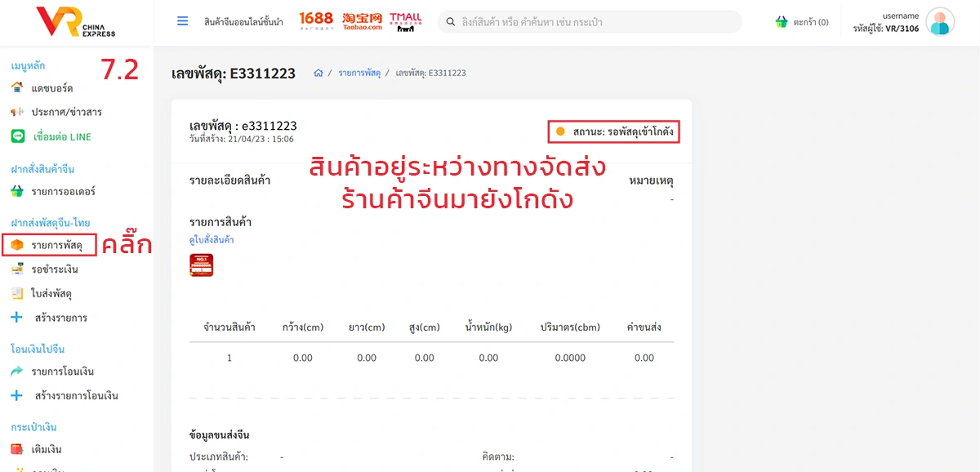Open the Tmall store logo
The width and height of the screenshot is (980, 472).
406,22
